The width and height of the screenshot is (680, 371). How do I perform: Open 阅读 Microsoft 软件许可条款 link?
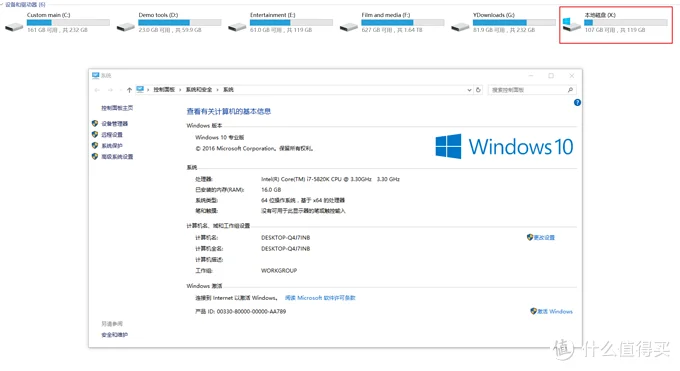tap(320, 298)
